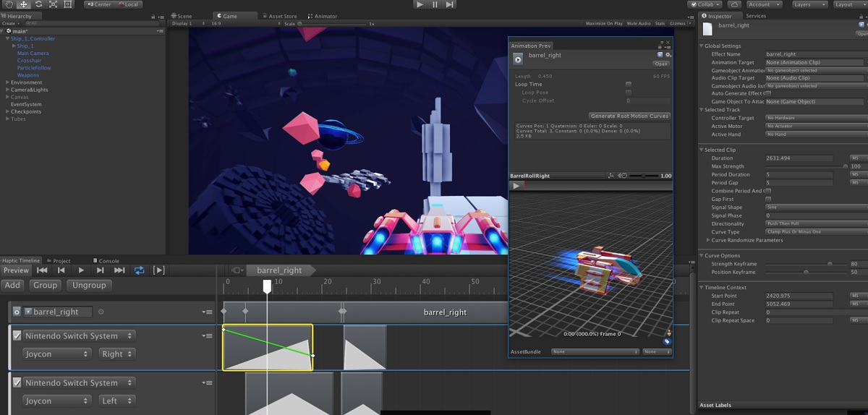Expand Curve Randomize Parameters
This screenshot has width=868, height=415.
coord(709,240)
